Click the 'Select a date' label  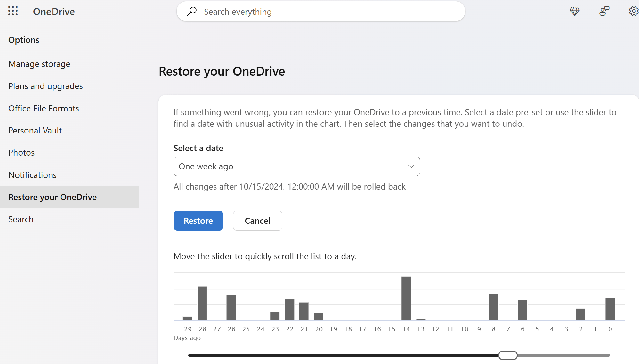198,148
